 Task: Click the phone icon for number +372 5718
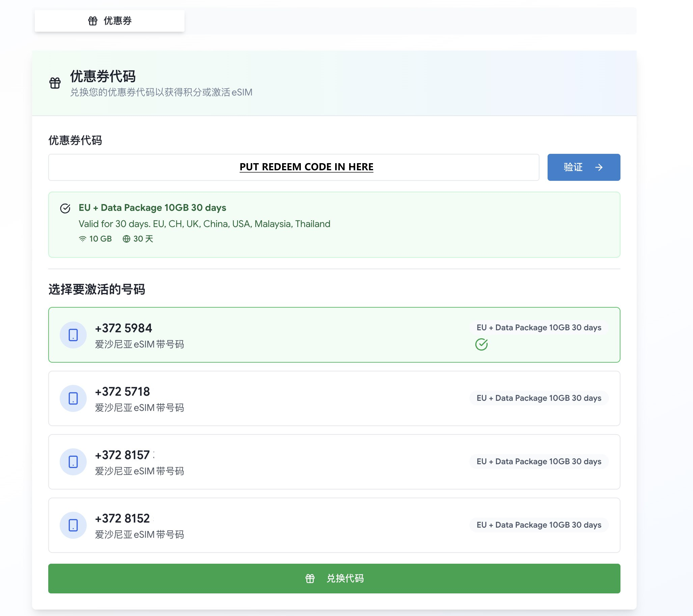73,398
